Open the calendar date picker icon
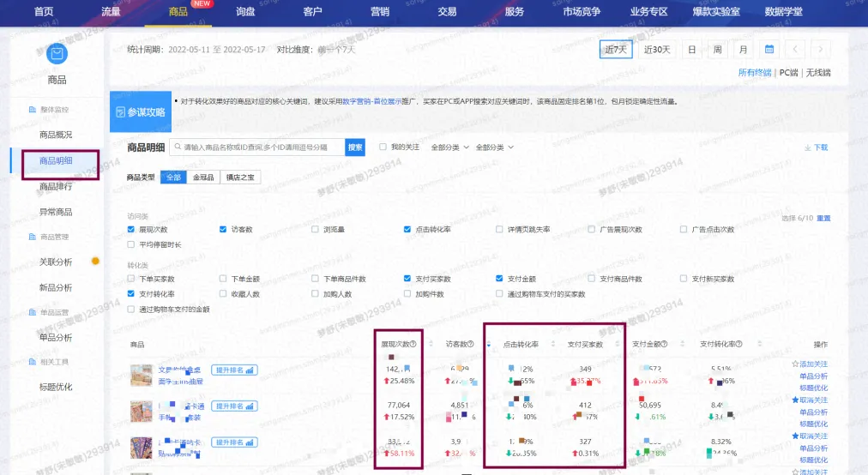Image resolution: width=868 pixels, height=475 pixels. [769, 50]
